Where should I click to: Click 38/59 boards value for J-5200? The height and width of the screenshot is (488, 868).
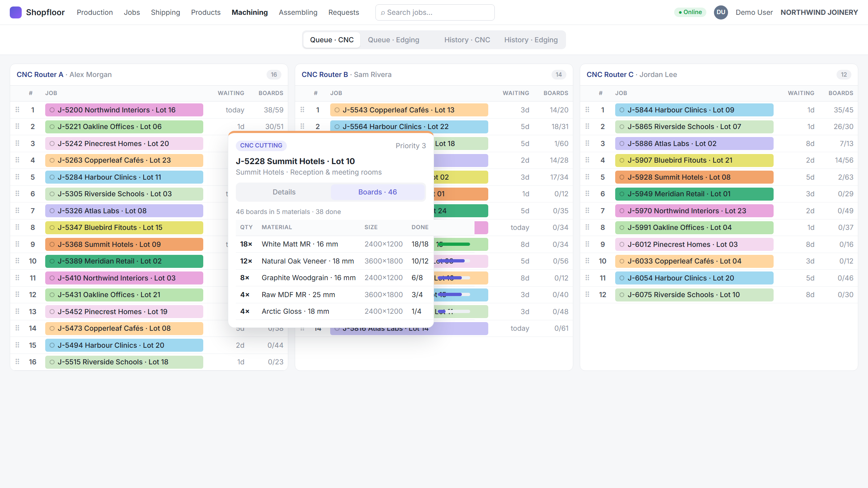(273, 110)
